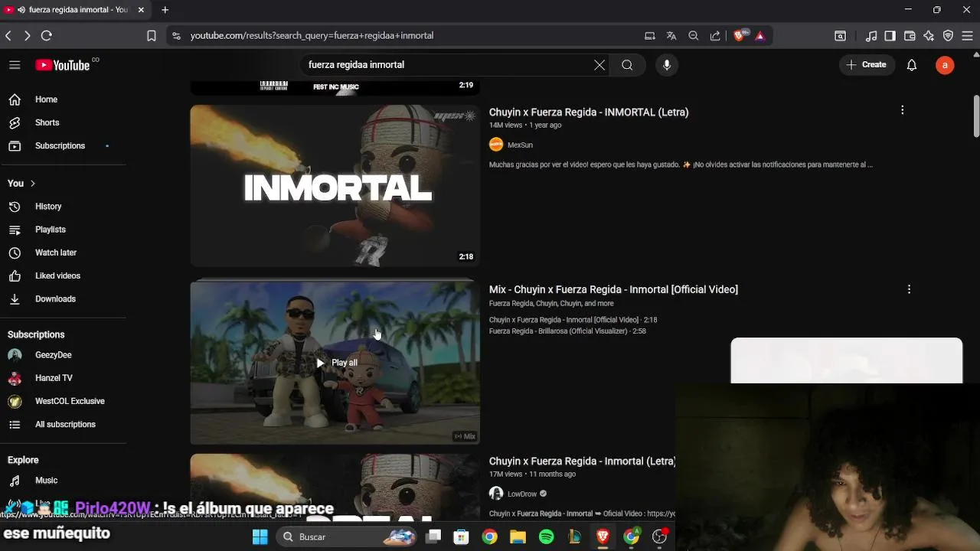Open the notifications bell

912,65
